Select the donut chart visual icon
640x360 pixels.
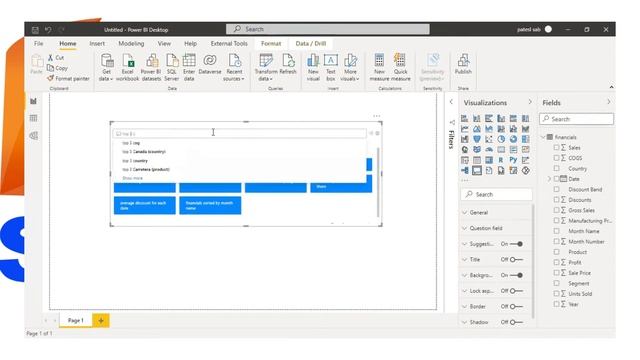(513, 139)
